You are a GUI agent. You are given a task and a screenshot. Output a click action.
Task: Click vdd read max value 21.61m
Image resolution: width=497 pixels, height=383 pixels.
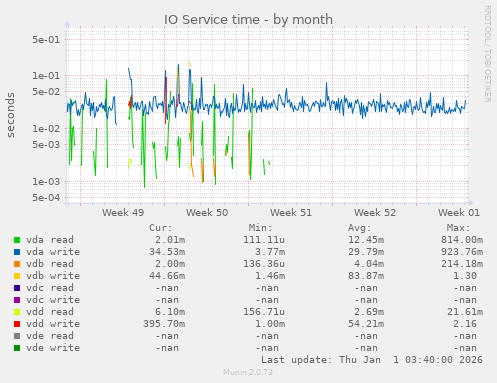(x=465, y=312)
